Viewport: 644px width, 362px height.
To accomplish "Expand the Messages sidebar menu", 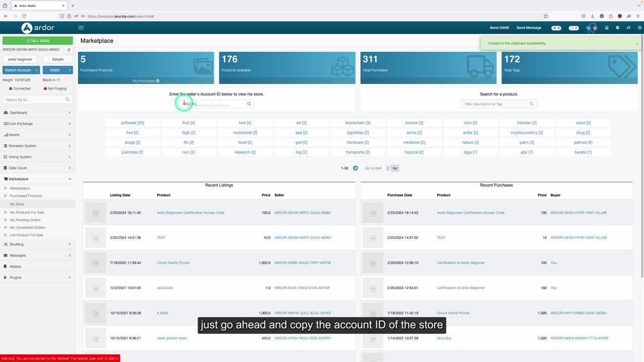I will coord(38,255).
